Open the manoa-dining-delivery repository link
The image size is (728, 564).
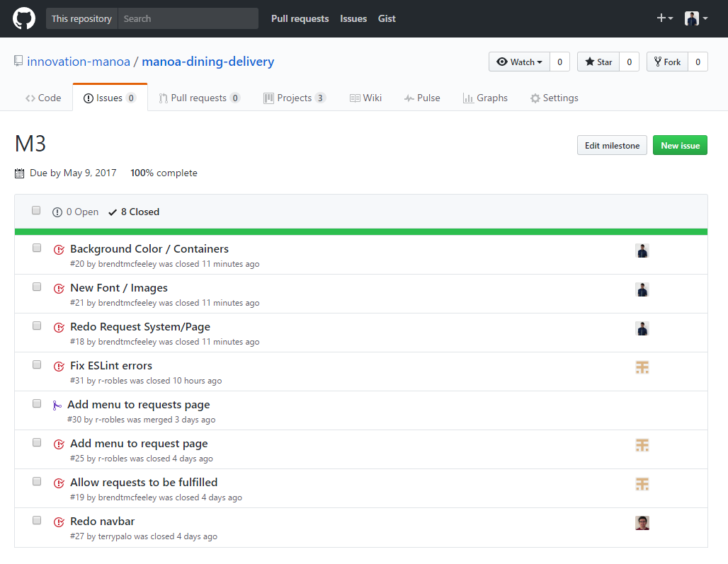(x=208, y=62)
